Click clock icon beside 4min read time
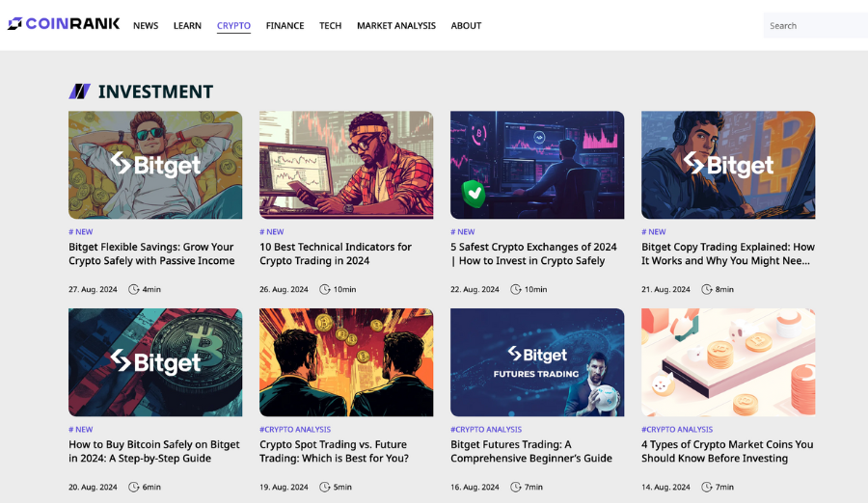The width and height of the screenshot is (868, 503). 133,289
